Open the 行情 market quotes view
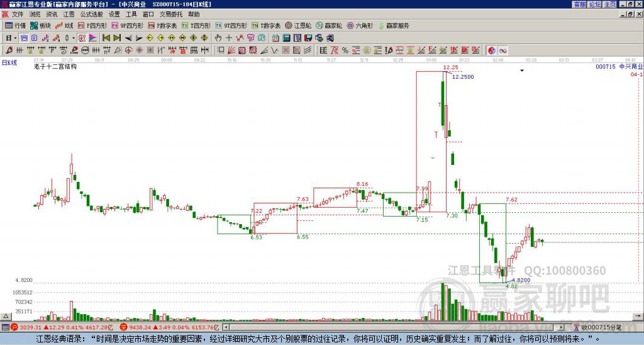This screenshot has width=644, height=345. click(x=15, y=25)
